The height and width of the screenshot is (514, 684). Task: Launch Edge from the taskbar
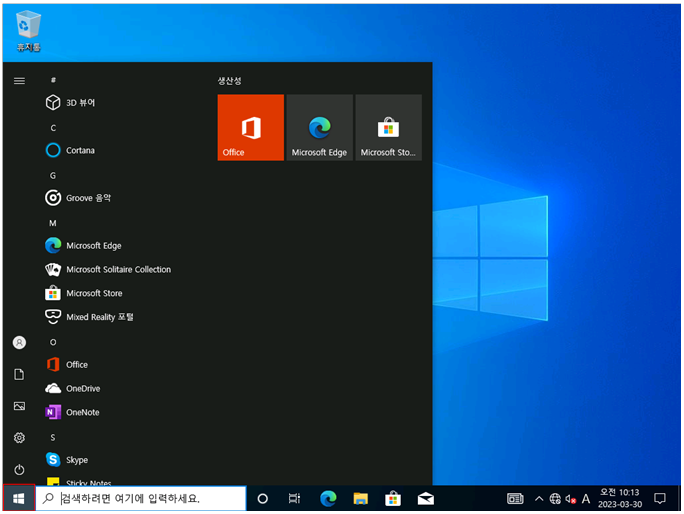pyautogui.click(x=328, y=498)
